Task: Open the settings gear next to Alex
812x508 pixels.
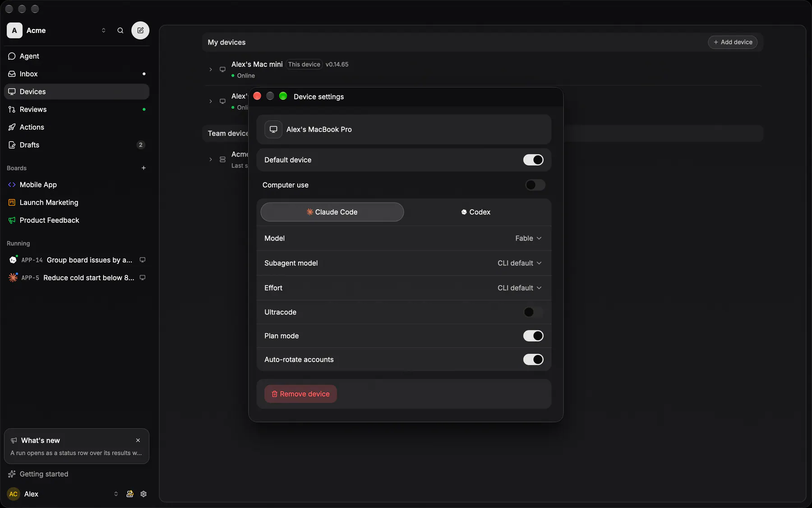Action: [x=143, y=494]
